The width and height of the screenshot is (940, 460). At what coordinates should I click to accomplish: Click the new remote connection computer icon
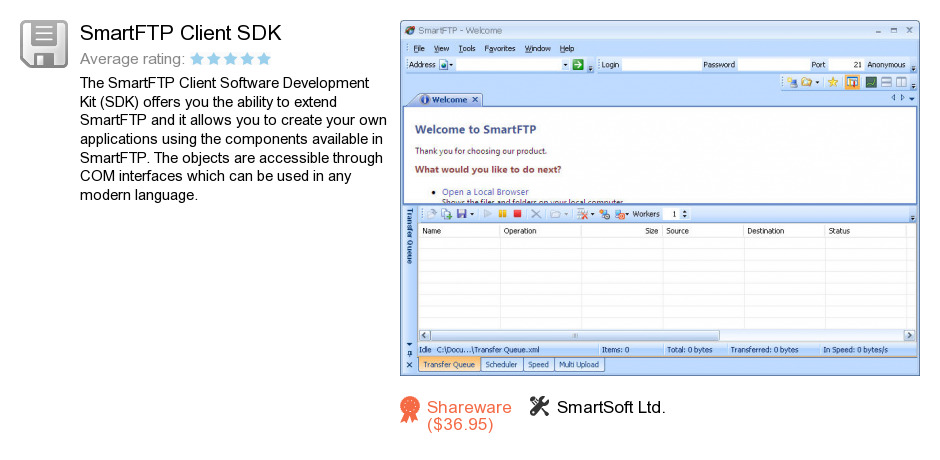792,83
